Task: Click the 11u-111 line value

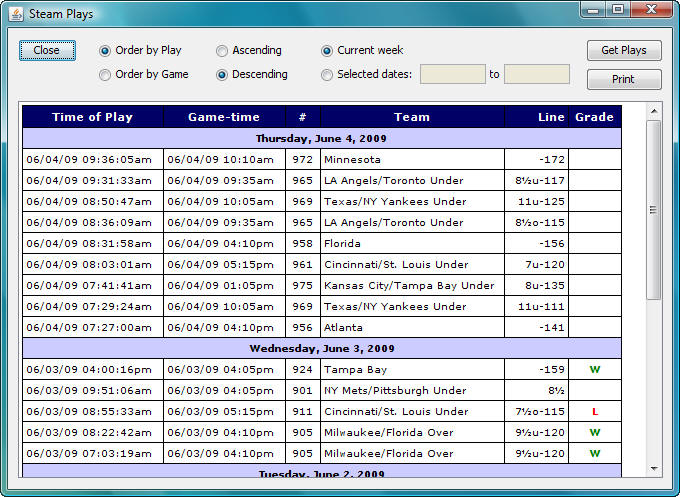Action: (x=536, y=306)
